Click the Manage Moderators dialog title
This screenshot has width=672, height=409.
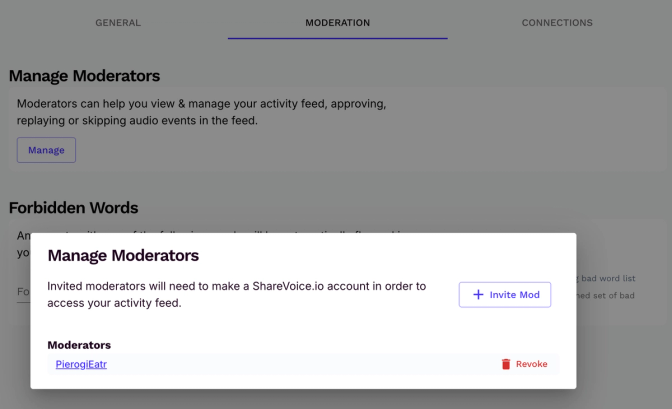click(x=123, y=256)
